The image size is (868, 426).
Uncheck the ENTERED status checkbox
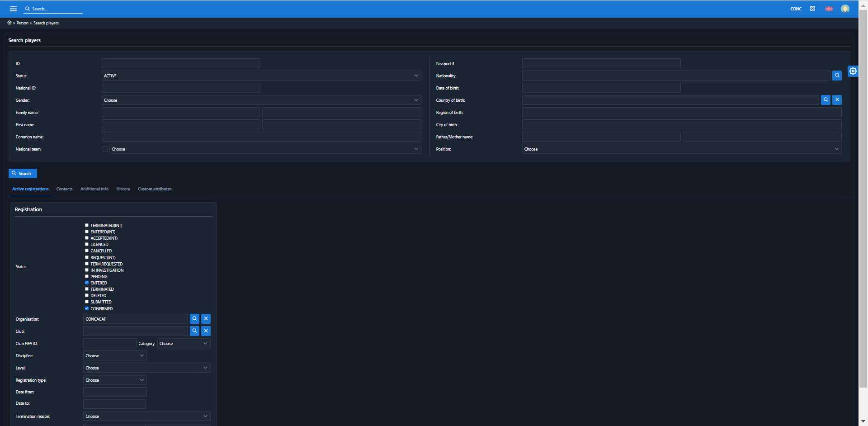tap(87, 283)
